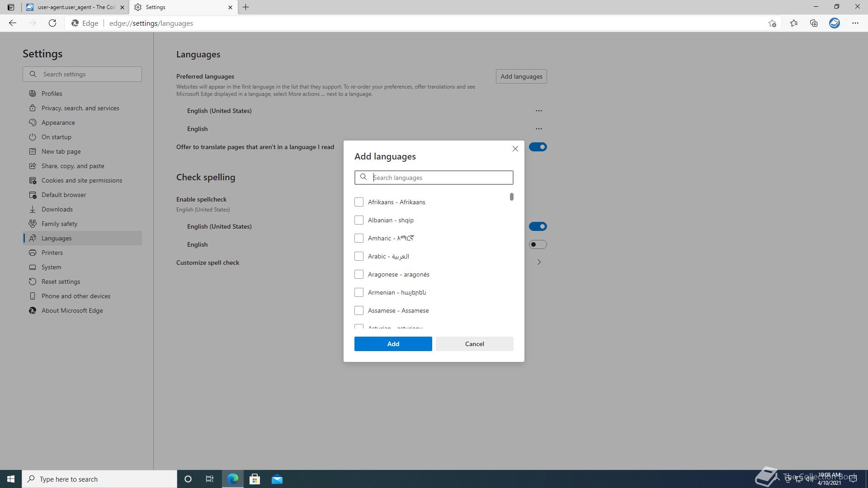
Task: Click the back navigation arrow
Action: (13, 23)
